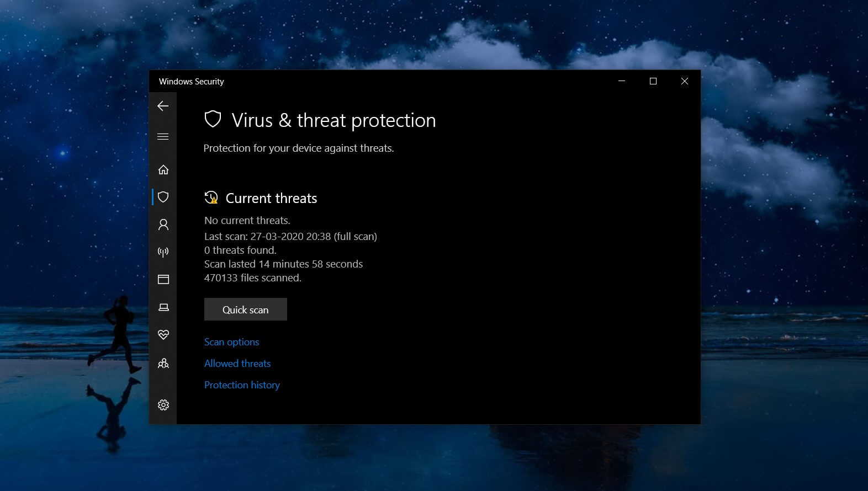Click the 'Current threats' heading

(272, 198)
